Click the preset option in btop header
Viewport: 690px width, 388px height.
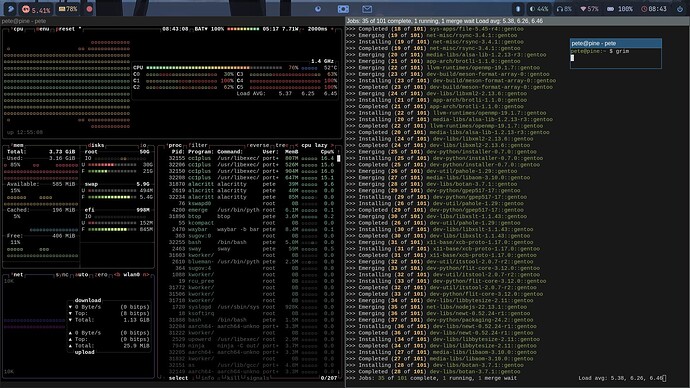click(x=66, y=29)
